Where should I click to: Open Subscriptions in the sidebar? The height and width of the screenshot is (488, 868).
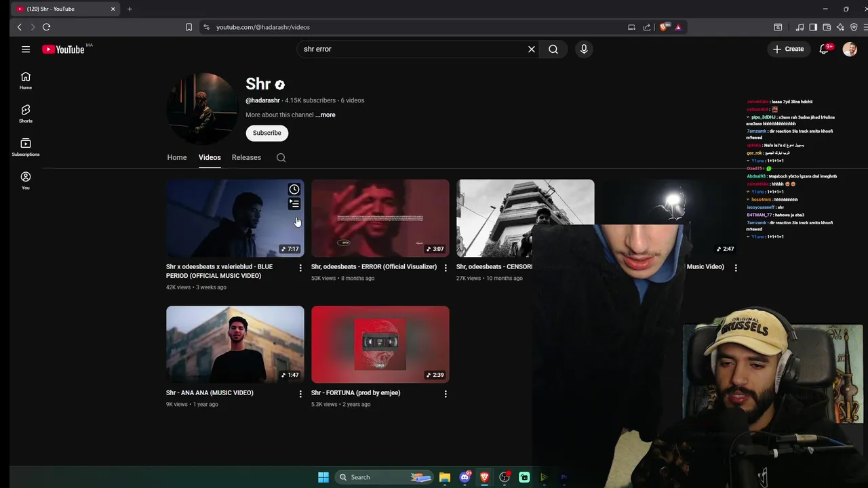coord(26,147)
